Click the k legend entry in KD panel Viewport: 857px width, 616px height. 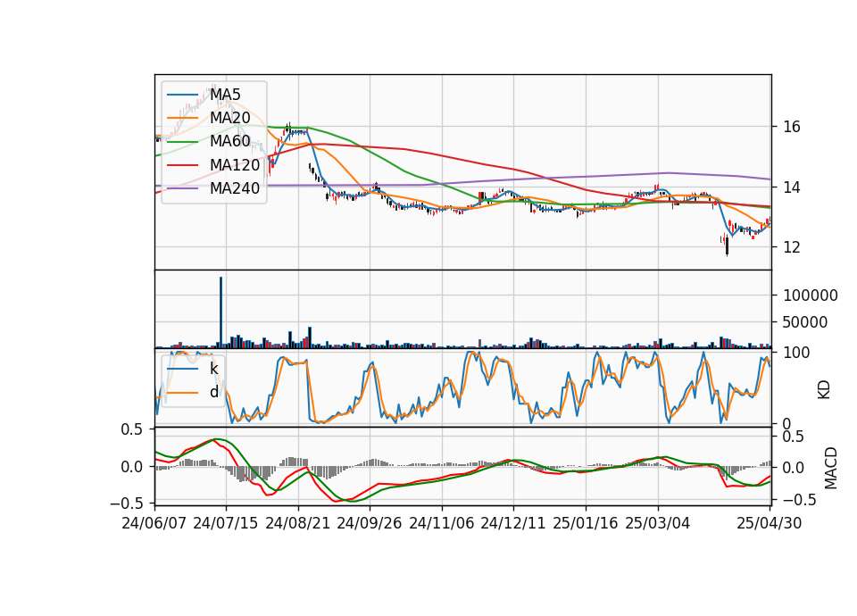pyautogui.click(x=214, y=369)
